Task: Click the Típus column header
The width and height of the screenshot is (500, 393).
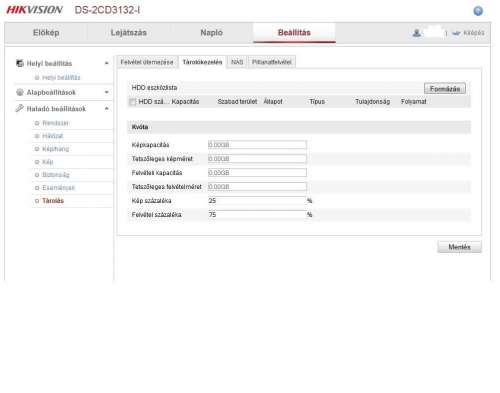Action: coord(317,102)
